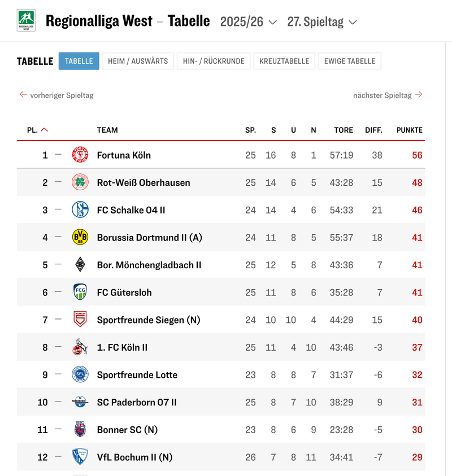
Task: Open the Ewige Tabelle tab
Action: point(349,61)
